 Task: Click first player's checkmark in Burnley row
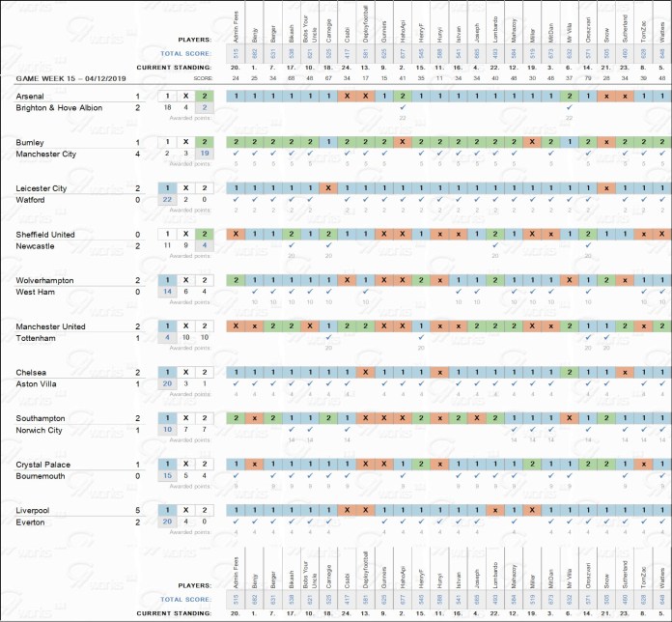pyautogui.click(x=235, y=154)
